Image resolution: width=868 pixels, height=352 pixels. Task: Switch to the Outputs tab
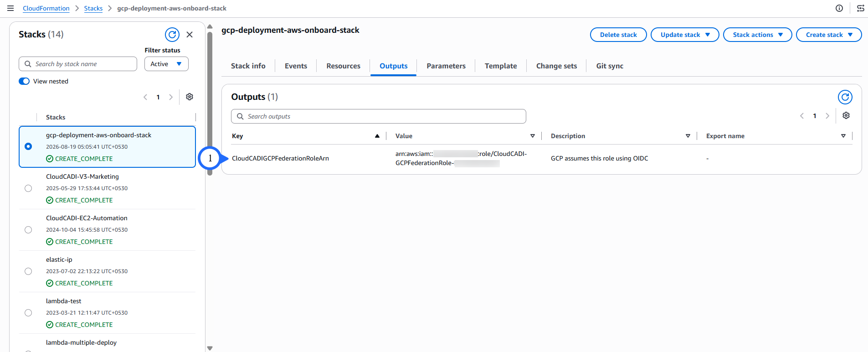click(393, 66)
